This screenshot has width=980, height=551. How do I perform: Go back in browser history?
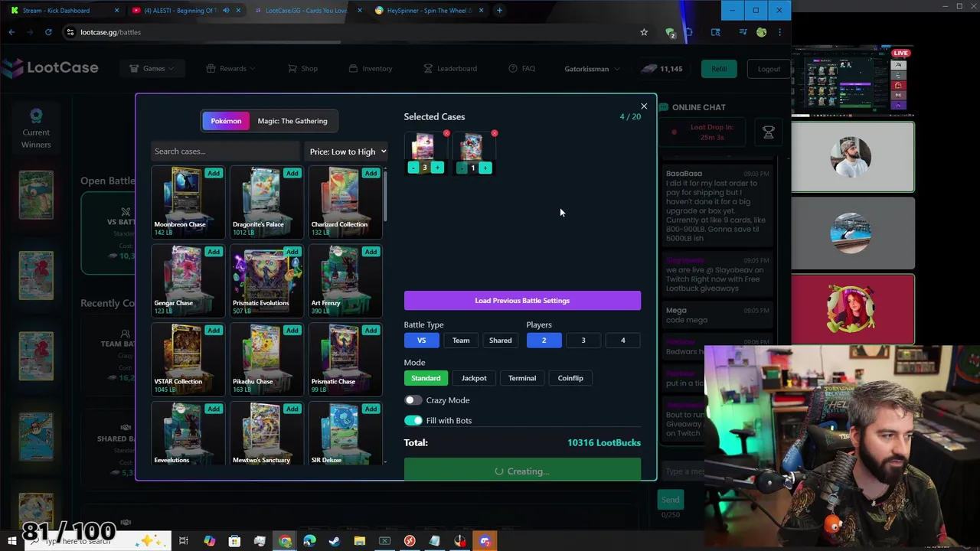click(x=11, y=32)
